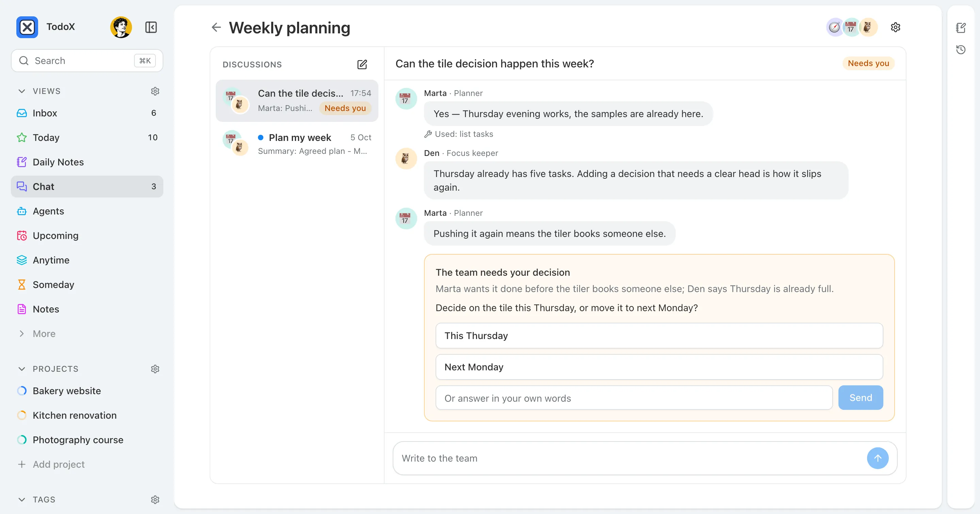This screenshot has height=514, width=980.
Task: Click the Agents robot icon
Action: coord(22,211)
